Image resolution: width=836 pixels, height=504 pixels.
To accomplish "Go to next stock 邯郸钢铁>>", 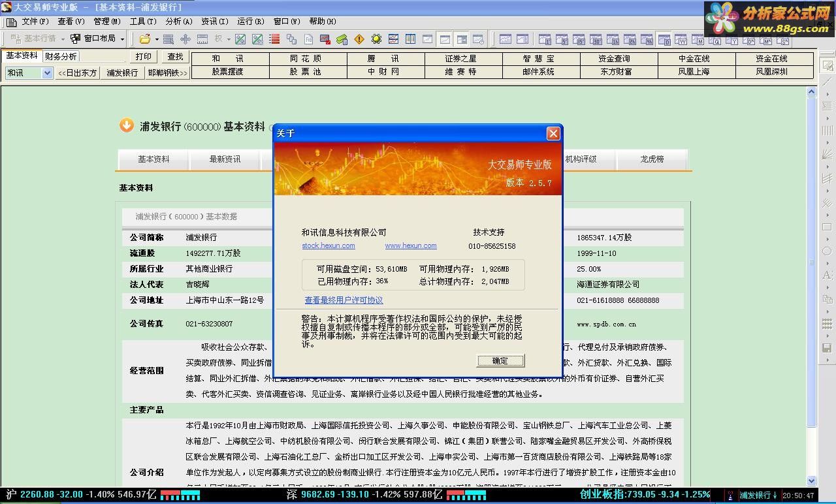I will point(168,73).
